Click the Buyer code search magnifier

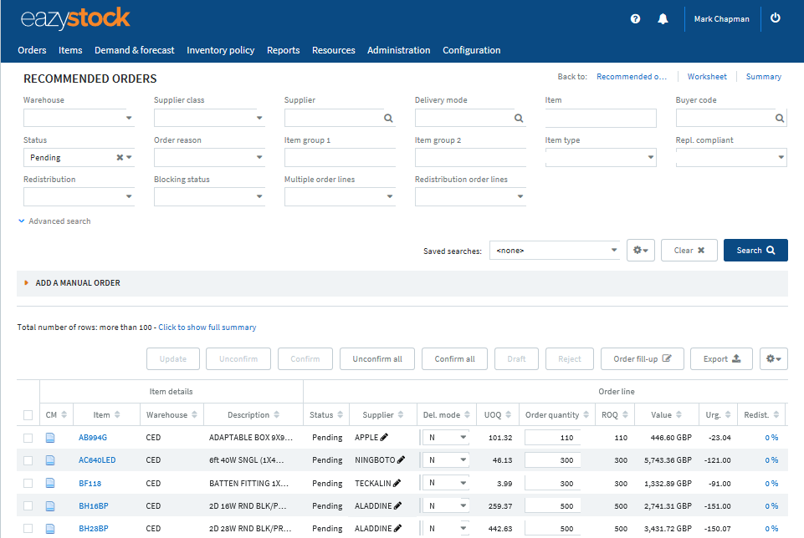point(779,118)
